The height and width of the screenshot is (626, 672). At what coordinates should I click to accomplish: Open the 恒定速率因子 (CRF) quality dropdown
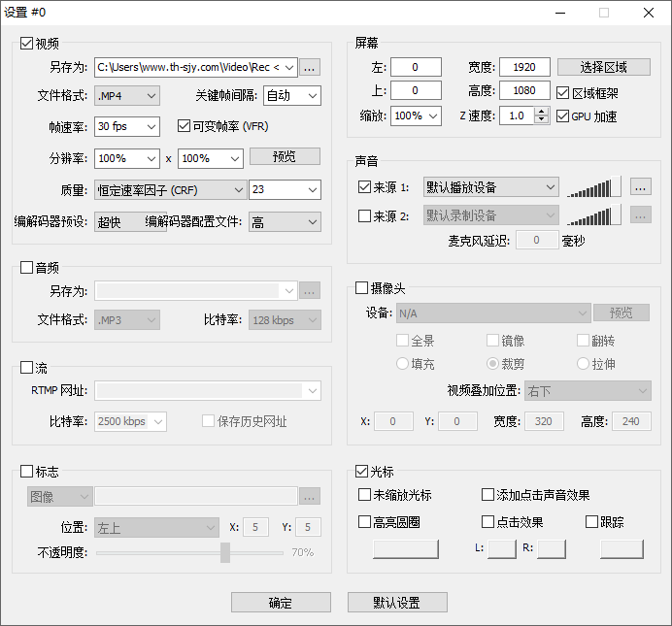coord(169,190)
